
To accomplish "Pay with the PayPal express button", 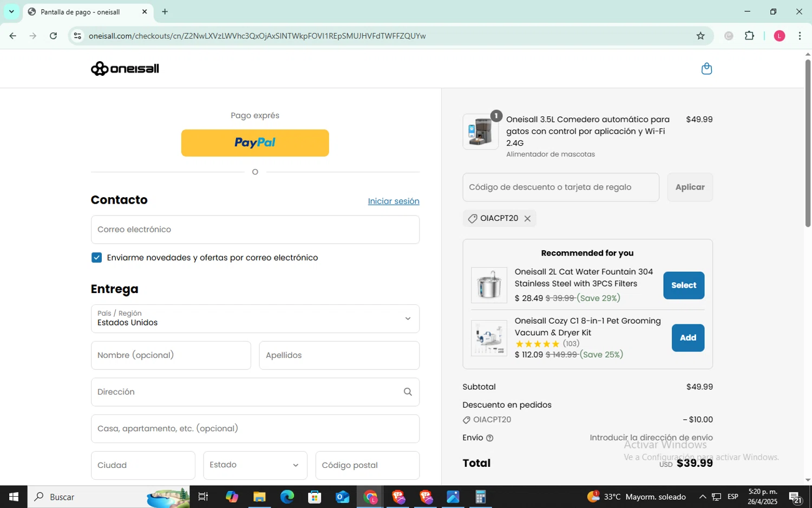I will pyautogui.click(x=255, y=143).
